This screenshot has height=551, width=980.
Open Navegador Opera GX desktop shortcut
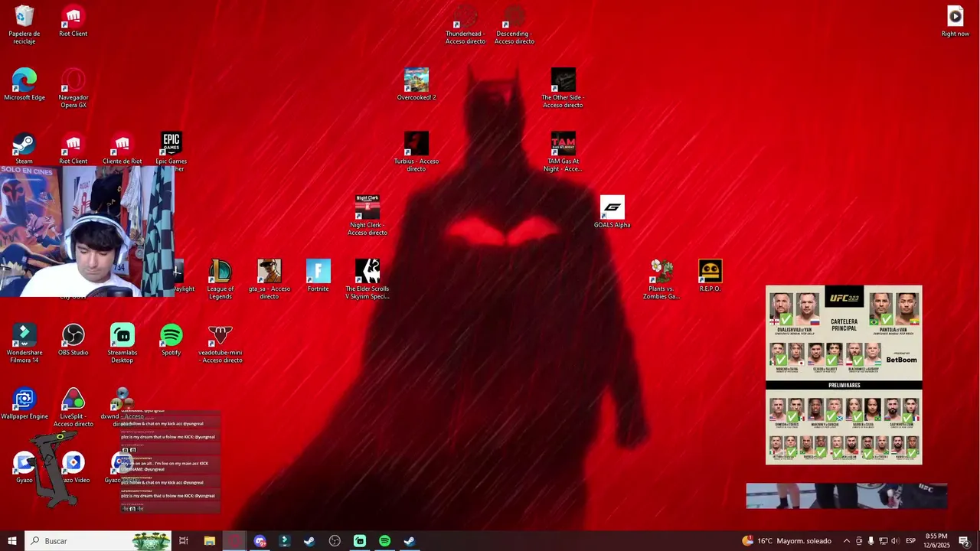[x=73, y=88]
